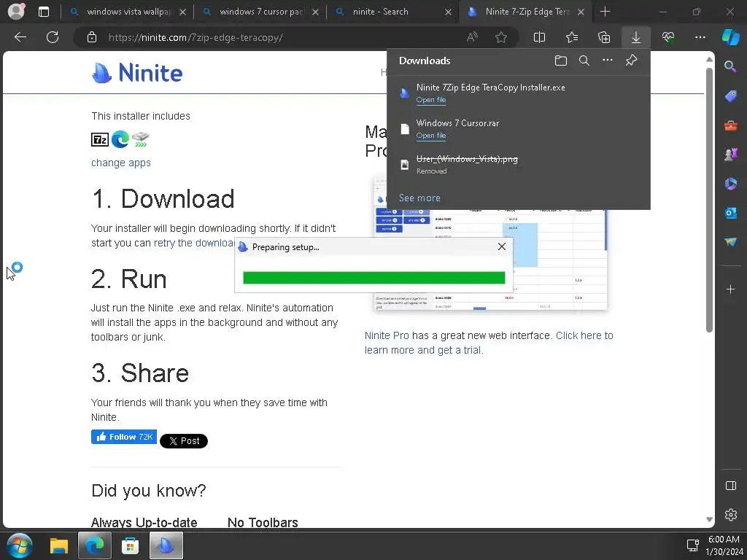747x560 pixels.
Task: Open sidebar Tools briefcase icon
Action: [730, 125]
